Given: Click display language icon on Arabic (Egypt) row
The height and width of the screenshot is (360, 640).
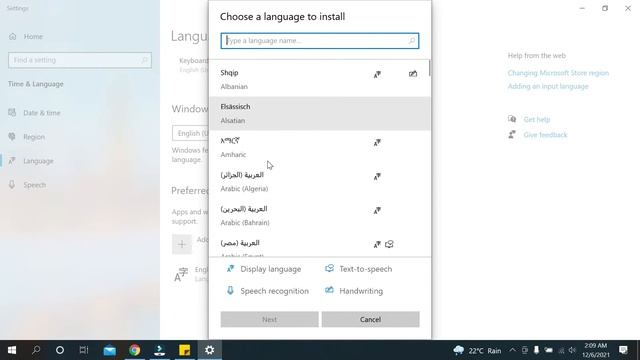Looking at the screenshot, I should pyautogui.click(x=377, y=244).
